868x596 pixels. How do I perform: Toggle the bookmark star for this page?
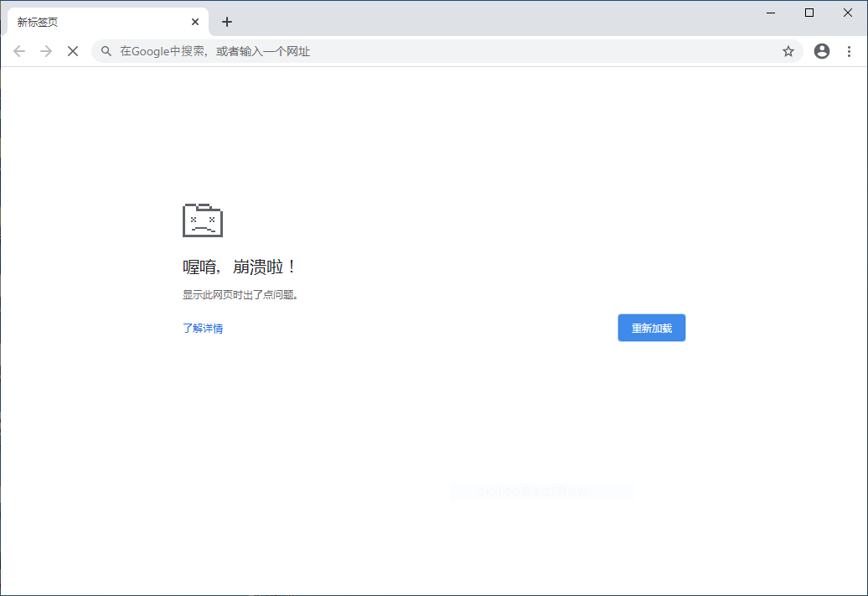click(788, 51)
